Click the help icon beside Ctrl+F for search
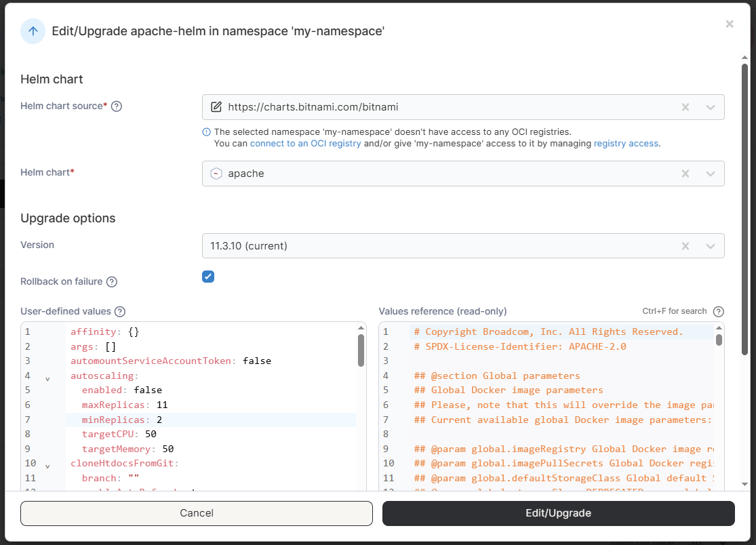Viewport: 756px width, 545px height. point(719,312)
